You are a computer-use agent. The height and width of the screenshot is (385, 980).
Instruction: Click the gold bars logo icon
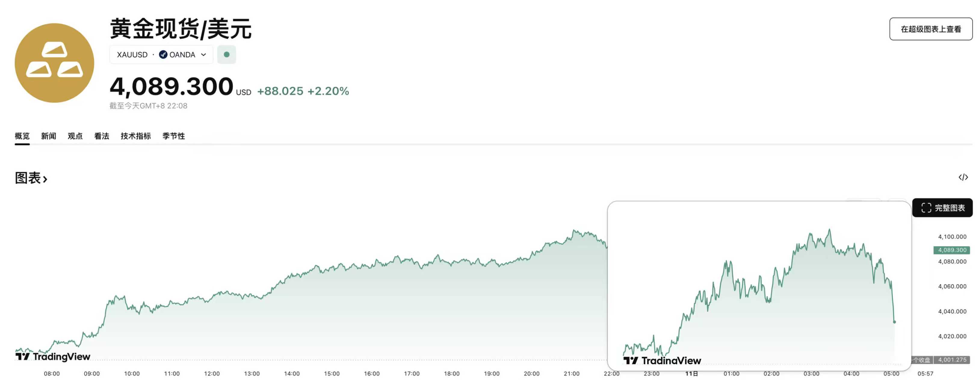pos(54,63)
